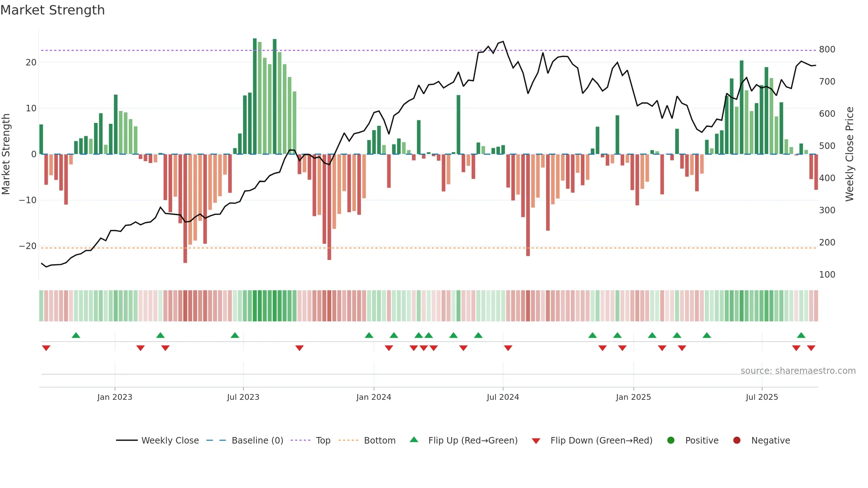Toggle the Negative legend entry
The image size is (868, 488).
pos(761,440)
